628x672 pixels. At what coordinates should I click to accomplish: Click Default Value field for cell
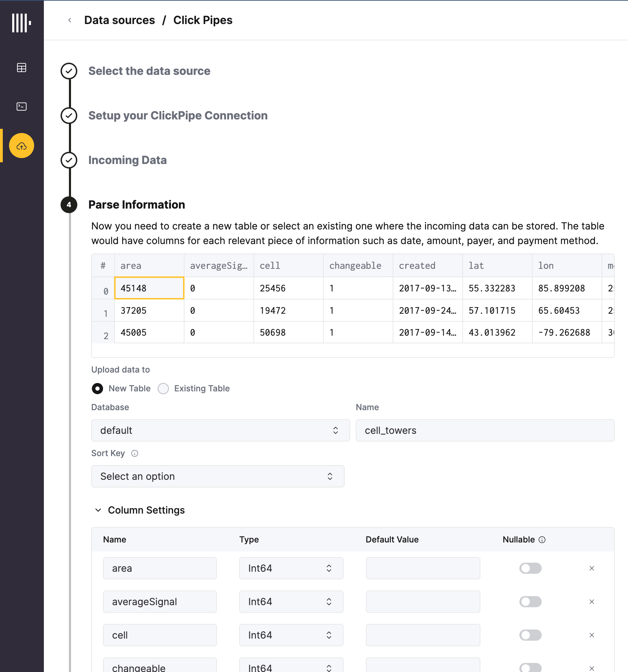423,635
